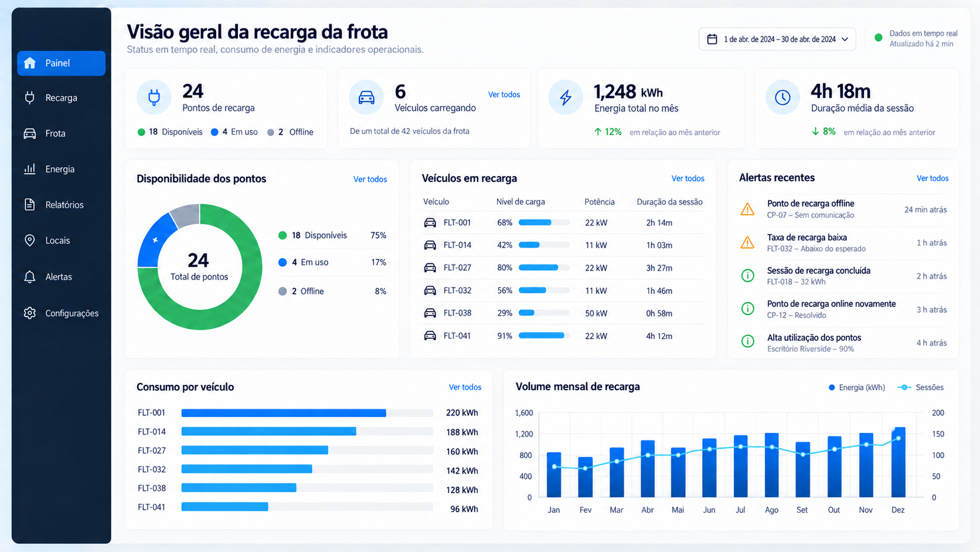Navigate to the Energia section
The width and height of the screenshot is (980, 552).
[x=62, y=169]
